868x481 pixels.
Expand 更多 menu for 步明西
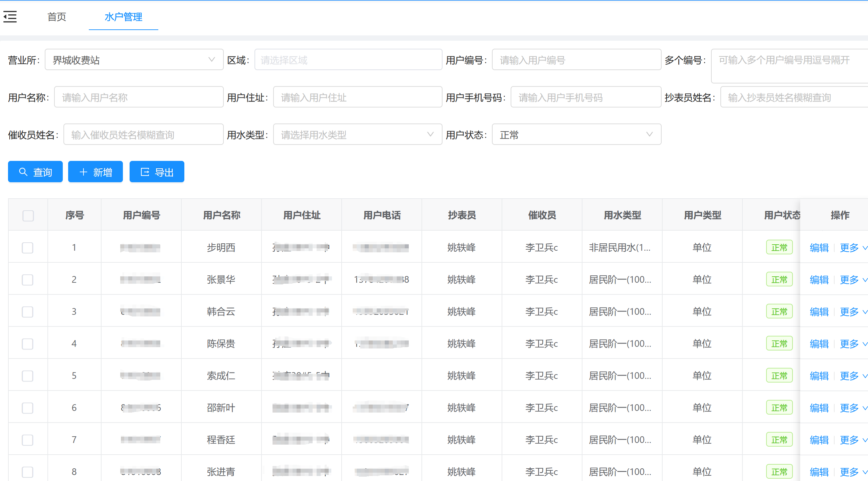(853, 247)
